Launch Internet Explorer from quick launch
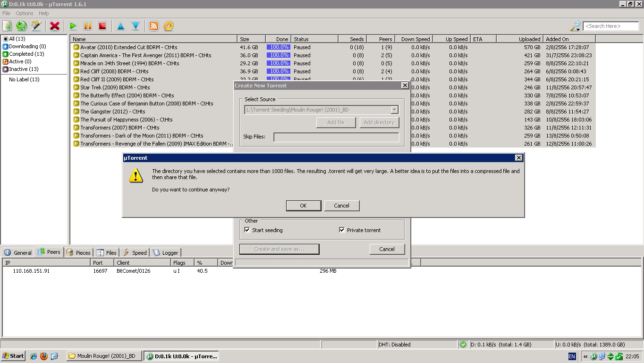This screenshot has width=644, height=363. [x=34, y=356]
